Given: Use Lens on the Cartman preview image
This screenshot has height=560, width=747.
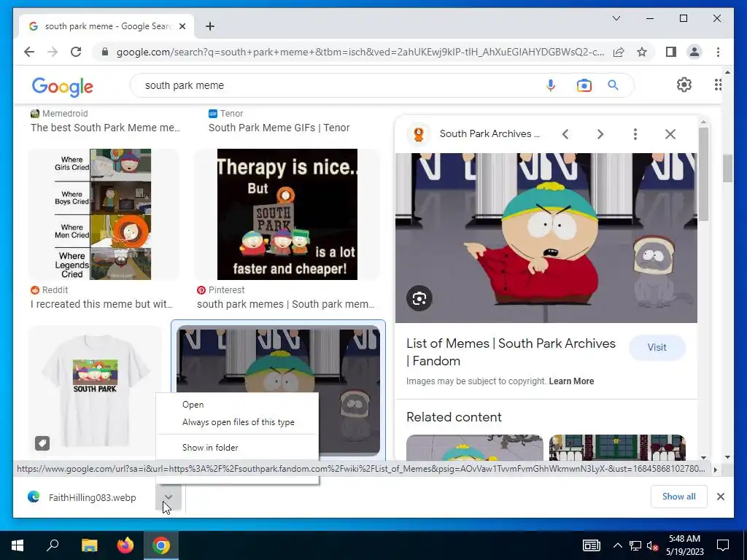Looking at the screenshot, I should click(x=419, y=298).
